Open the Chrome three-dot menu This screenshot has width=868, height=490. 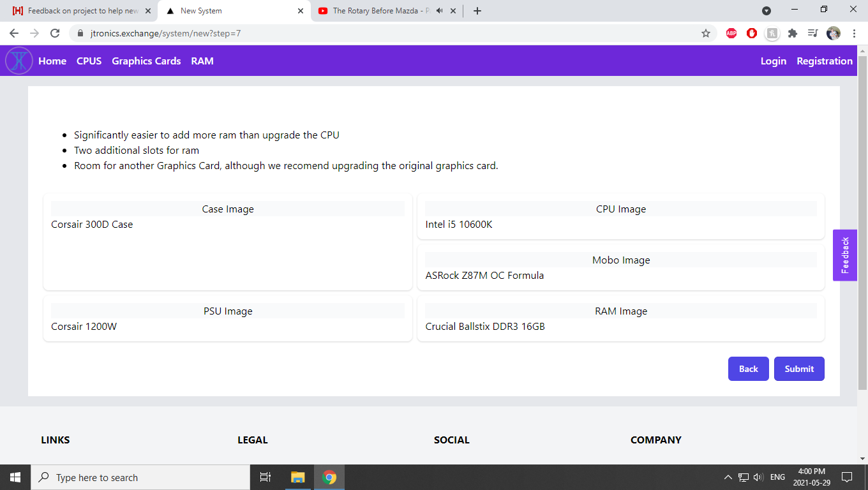[854, 33]
